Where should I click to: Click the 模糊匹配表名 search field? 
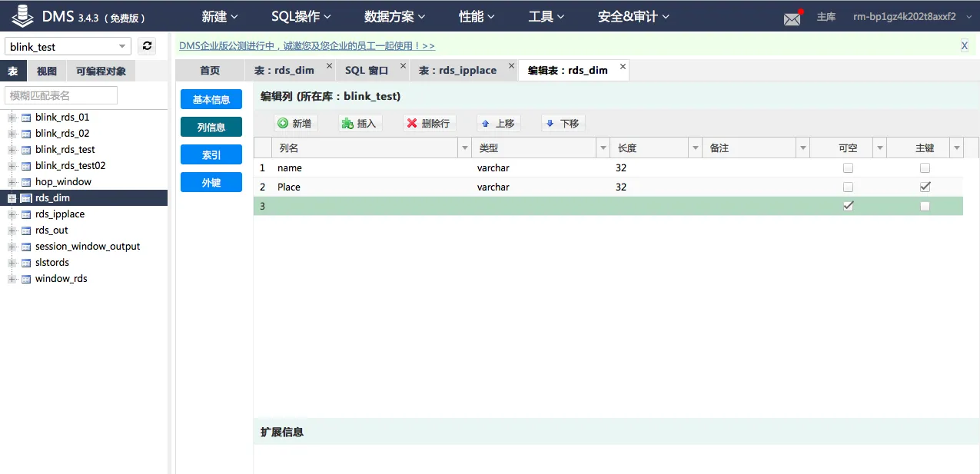click(61, 95)
